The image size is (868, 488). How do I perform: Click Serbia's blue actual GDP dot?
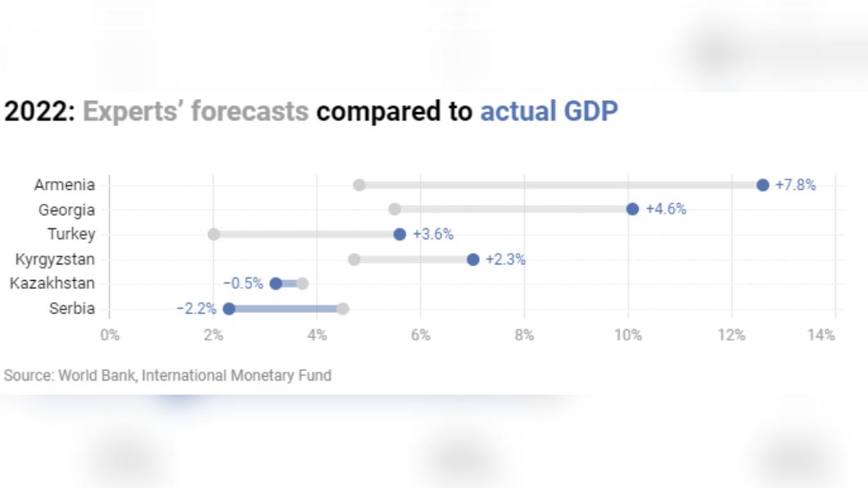(x=229, y=309)
